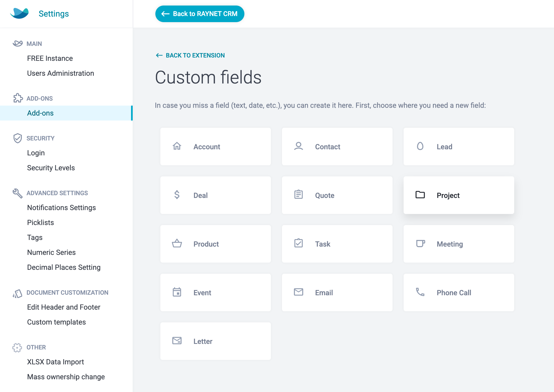Screen dimensions: 554x392
Task: Select Add-ons in sidebar
Action: [x=66, y=113]
